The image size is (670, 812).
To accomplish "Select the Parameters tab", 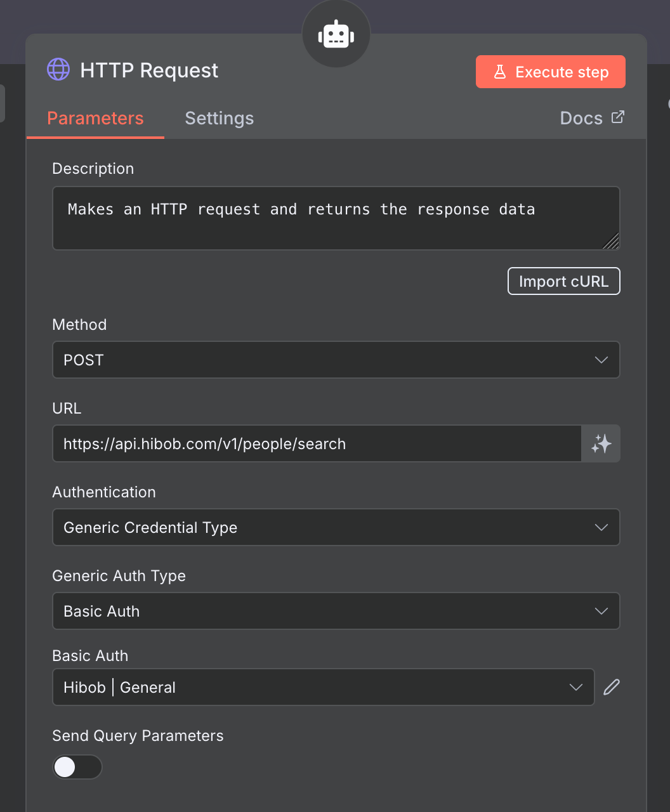I will tap(95, 119).
